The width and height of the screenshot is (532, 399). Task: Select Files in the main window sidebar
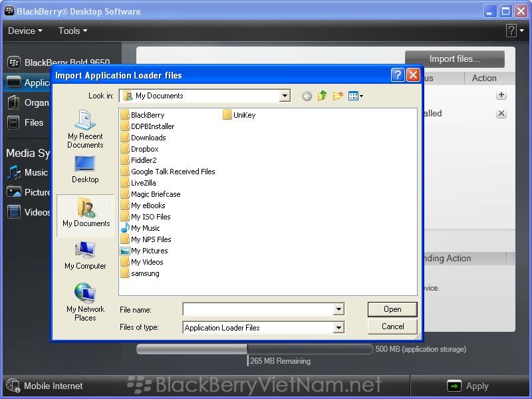point(25,122)
